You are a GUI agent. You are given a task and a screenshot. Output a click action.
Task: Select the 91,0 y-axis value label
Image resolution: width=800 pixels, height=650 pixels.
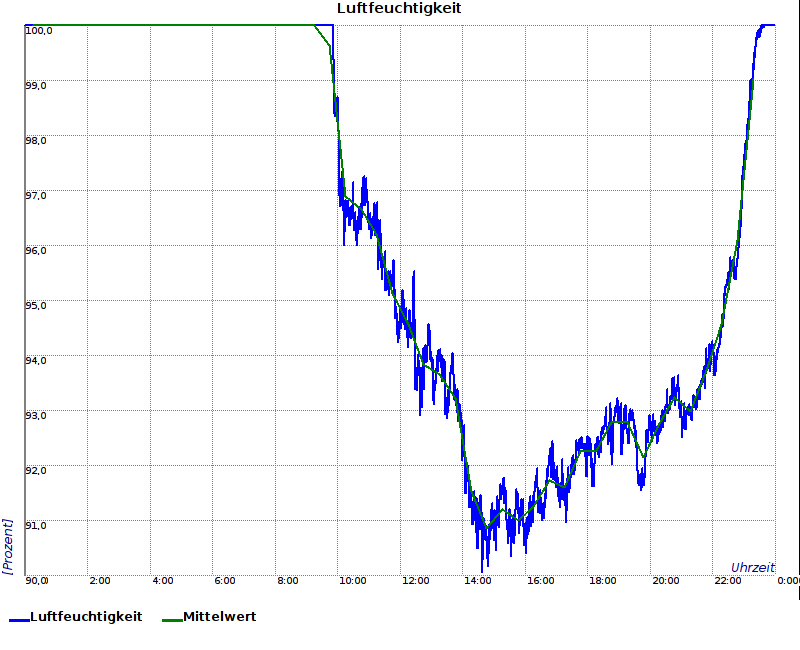click(x=36, y=524)
